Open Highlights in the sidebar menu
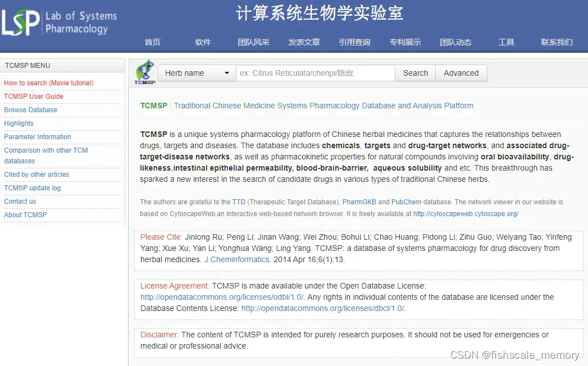Image resolution: width=588 pixels, height=366 pixels. point(19,123)
